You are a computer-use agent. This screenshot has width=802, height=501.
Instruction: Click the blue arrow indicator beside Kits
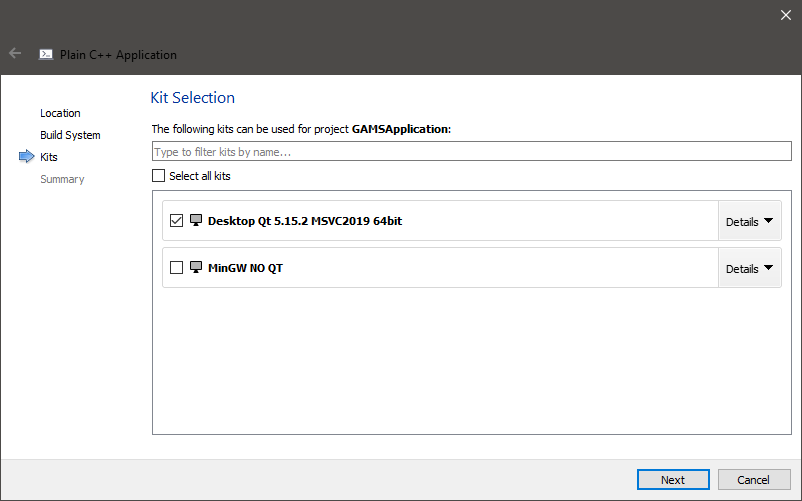click(26, 157)
